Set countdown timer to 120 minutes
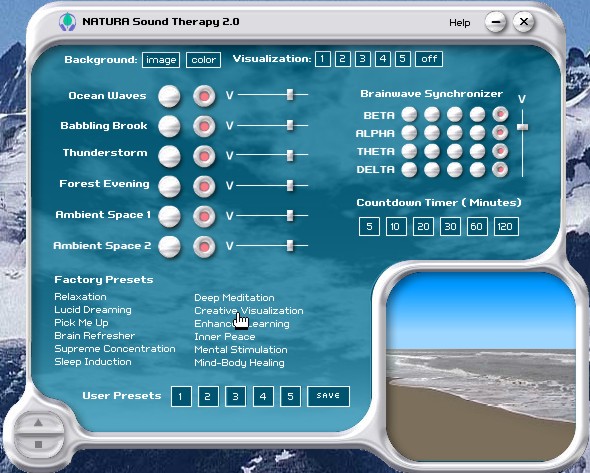590x473 pixels. (506, 226)
